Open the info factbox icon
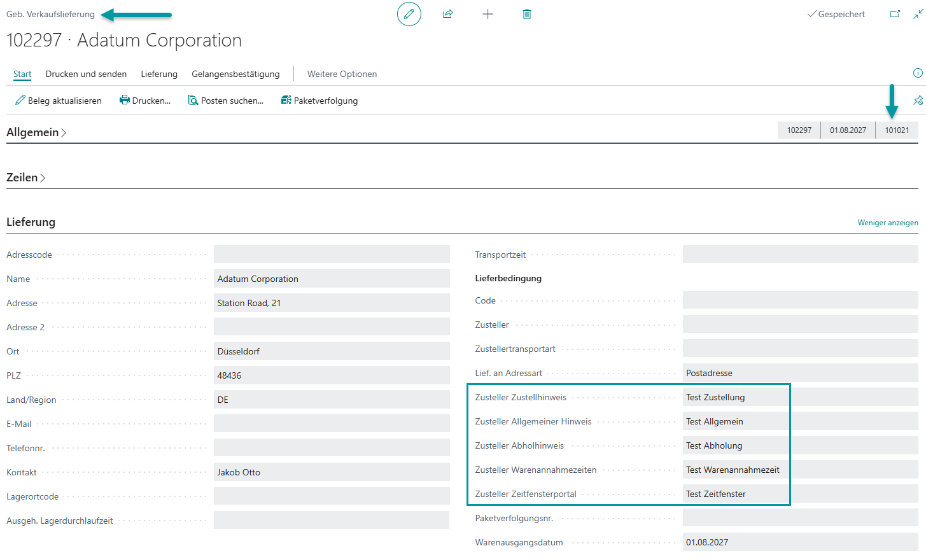 (918, 73)
